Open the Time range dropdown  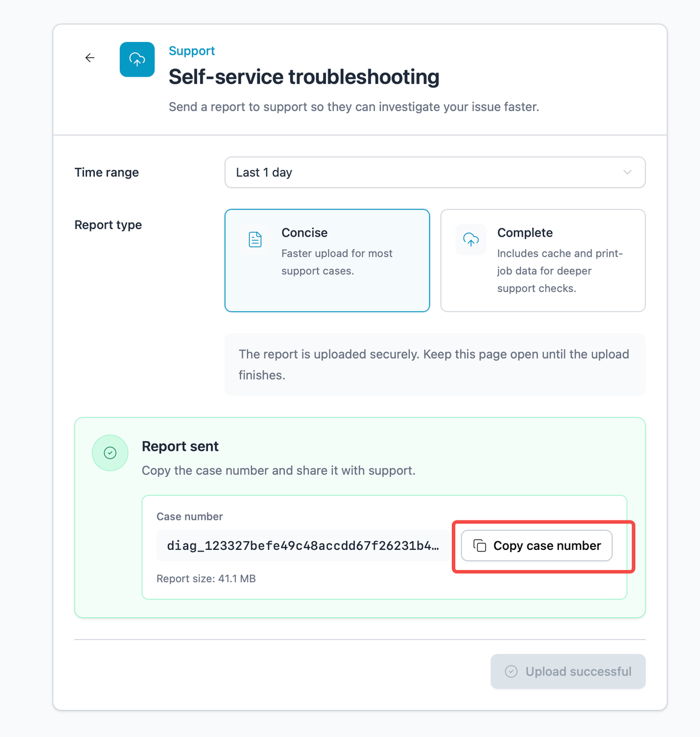435,172
